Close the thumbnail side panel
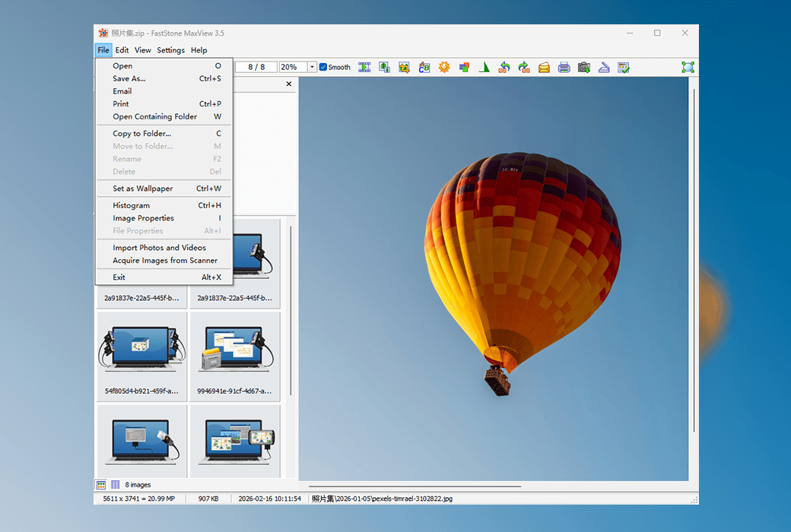This screenshot has width=791, height=532. (x=288, y=84)
